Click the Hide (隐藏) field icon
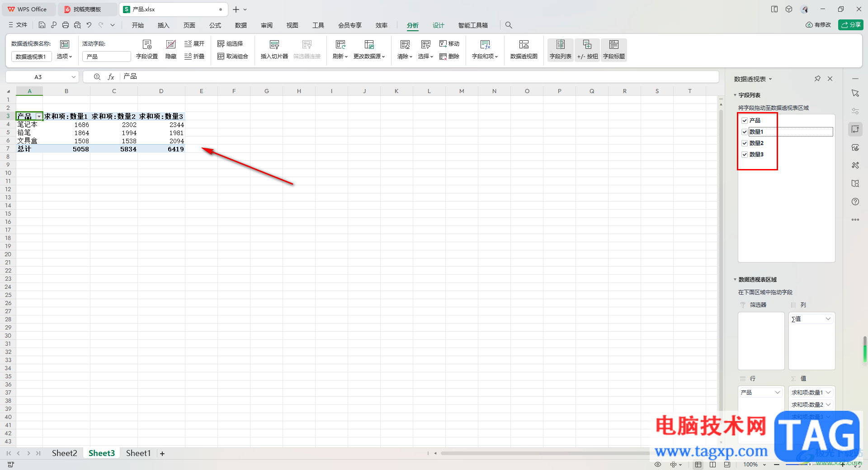 pyautogui.click(x=171, y=49)
